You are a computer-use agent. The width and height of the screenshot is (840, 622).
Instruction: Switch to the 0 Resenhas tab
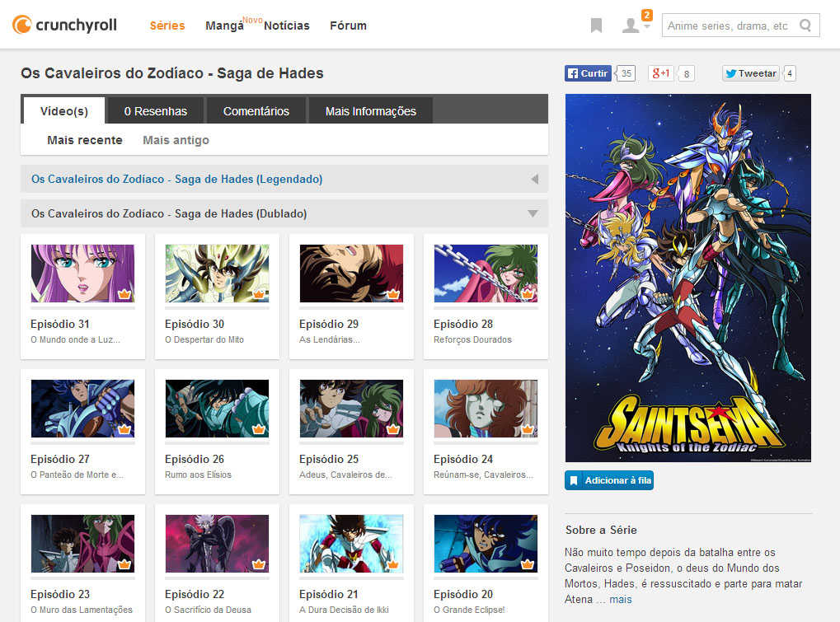pos(156,110)
